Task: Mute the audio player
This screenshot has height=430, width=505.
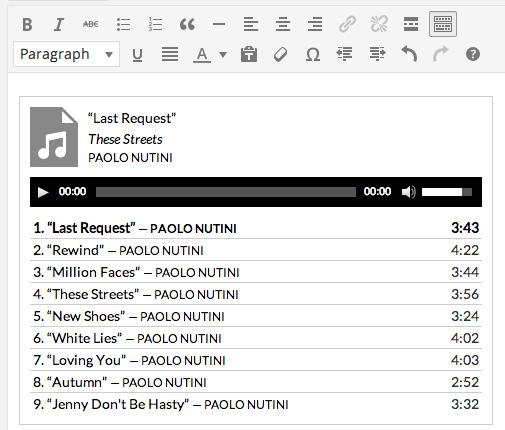Action: click(409, 192)
